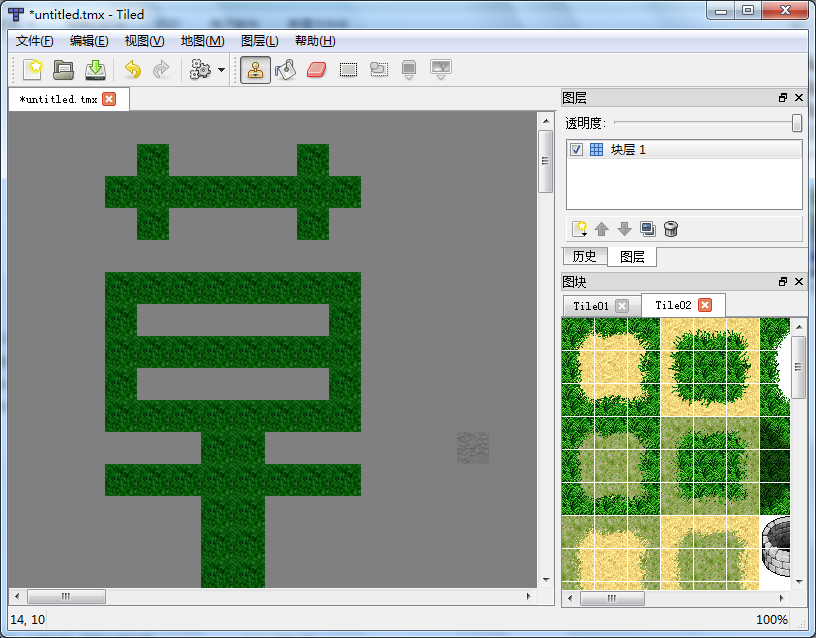Undo the last action
The height and width of the screenshot is (638, 816).
click(x=133, y=70)
